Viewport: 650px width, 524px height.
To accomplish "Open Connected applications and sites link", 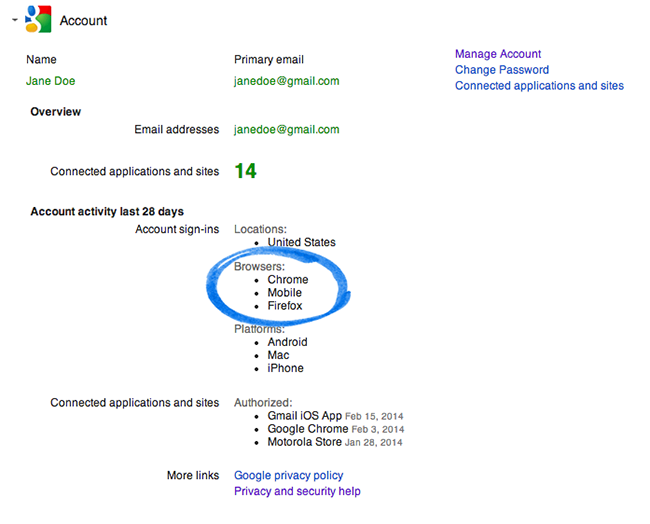I will (x=539, y=85).
